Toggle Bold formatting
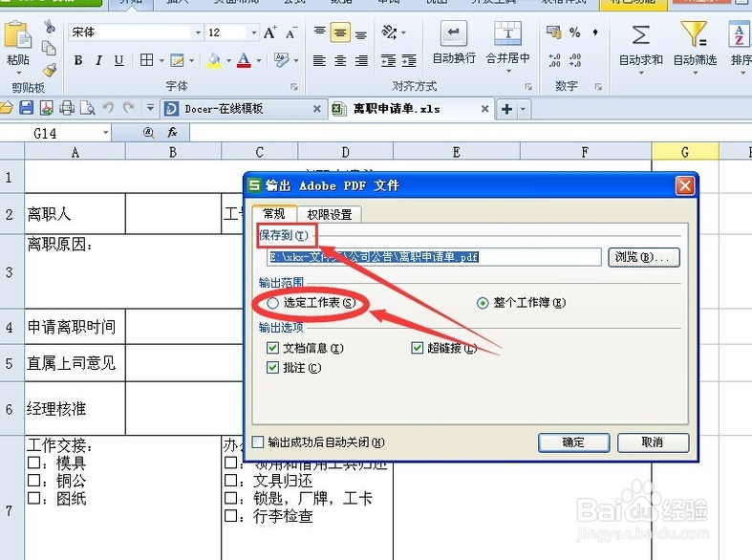The width and height of the screenshot is (752, 560). tap(78, 60)
